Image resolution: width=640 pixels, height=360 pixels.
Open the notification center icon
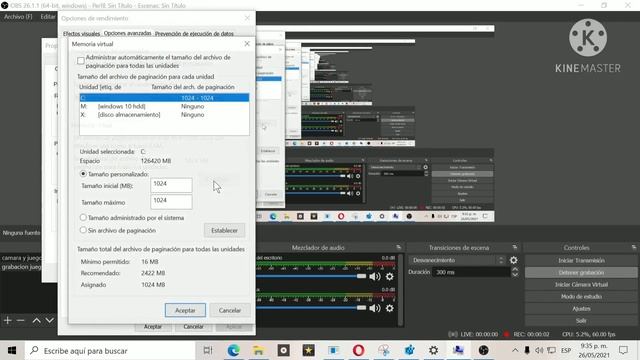[623, 350]
